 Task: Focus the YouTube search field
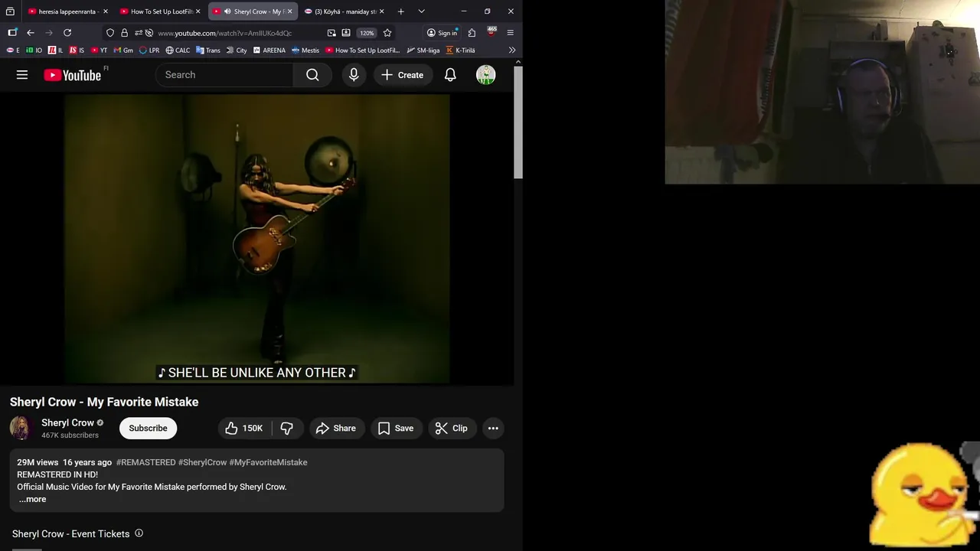[225, 75]
